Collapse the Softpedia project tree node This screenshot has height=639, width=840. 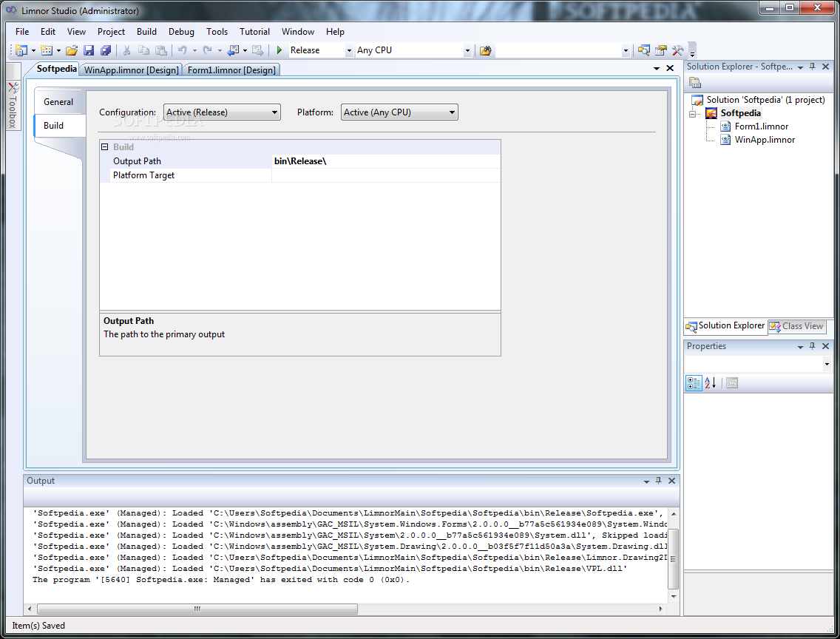[x=692, y=114]
